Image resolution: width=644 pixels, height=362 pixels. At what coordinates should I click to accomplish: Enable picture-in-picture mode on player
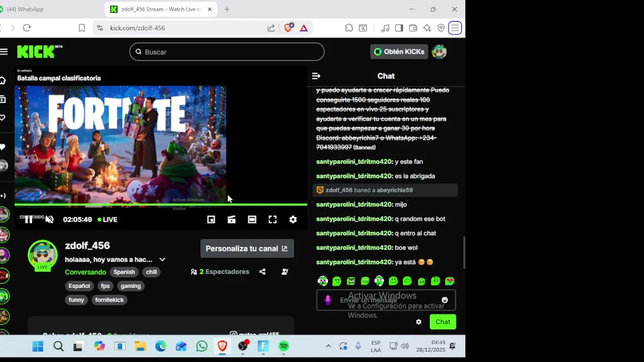pyautogui.click(x=211, y=220)
